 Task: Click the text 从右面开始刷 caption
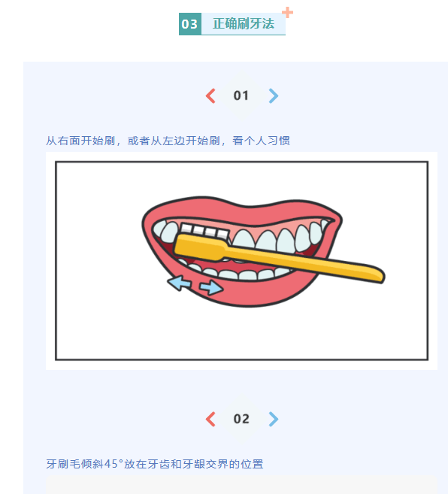coord(80,141)
